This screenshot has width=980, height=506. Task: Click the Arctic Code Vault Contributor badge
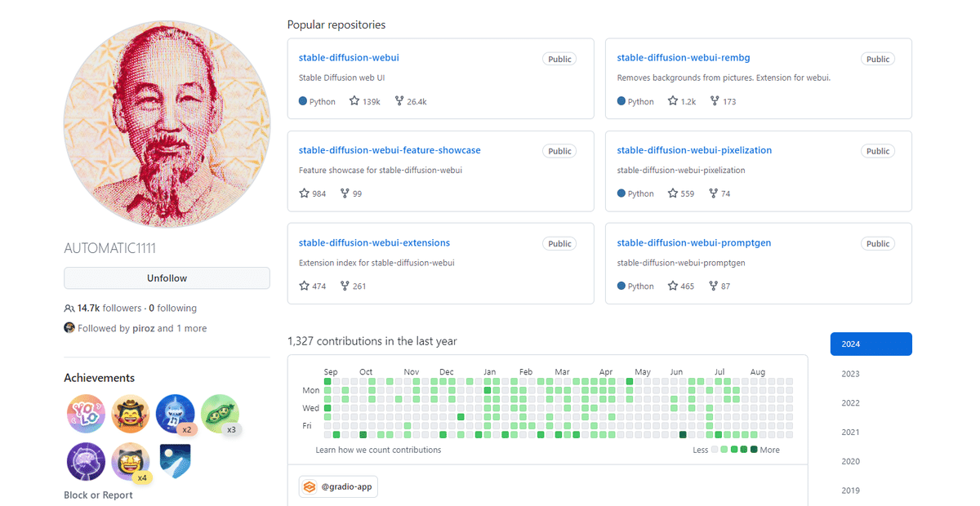click(175, 459)
